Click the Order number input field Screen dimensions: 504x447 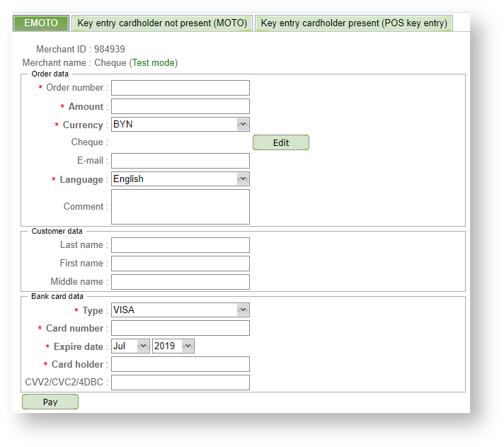pyautogui.click(x=181, y=88)
